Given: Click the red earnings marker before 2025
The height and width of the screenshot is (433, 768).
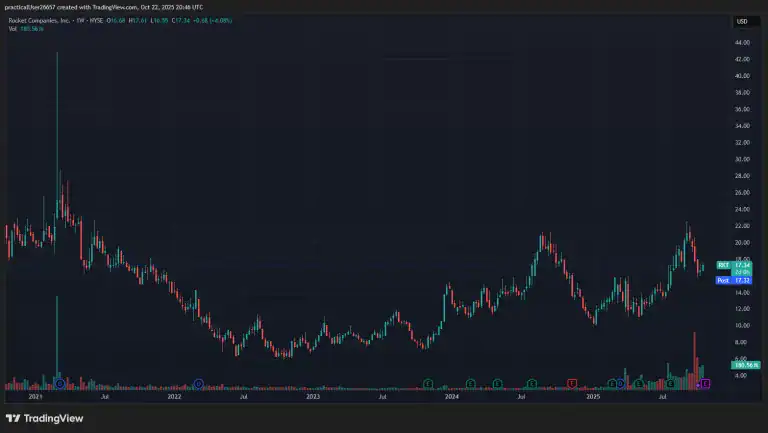Looking at the screenshot, I should 572,384.
